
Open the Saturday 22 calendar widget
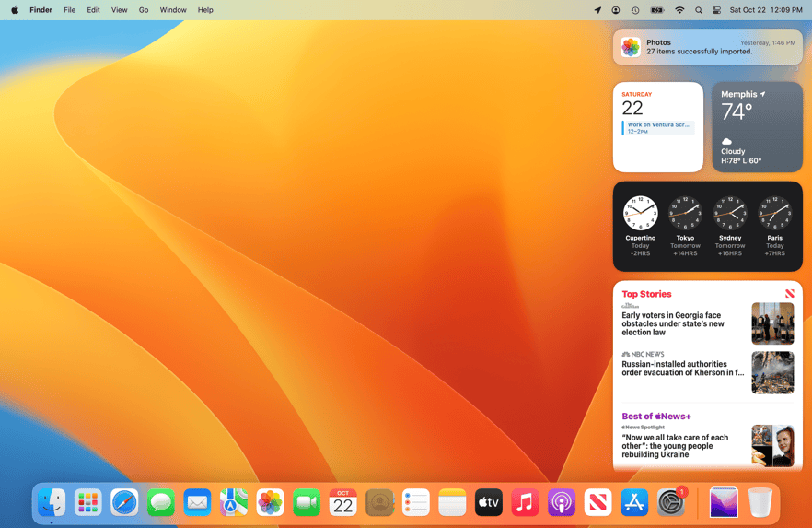click(657, 127)
